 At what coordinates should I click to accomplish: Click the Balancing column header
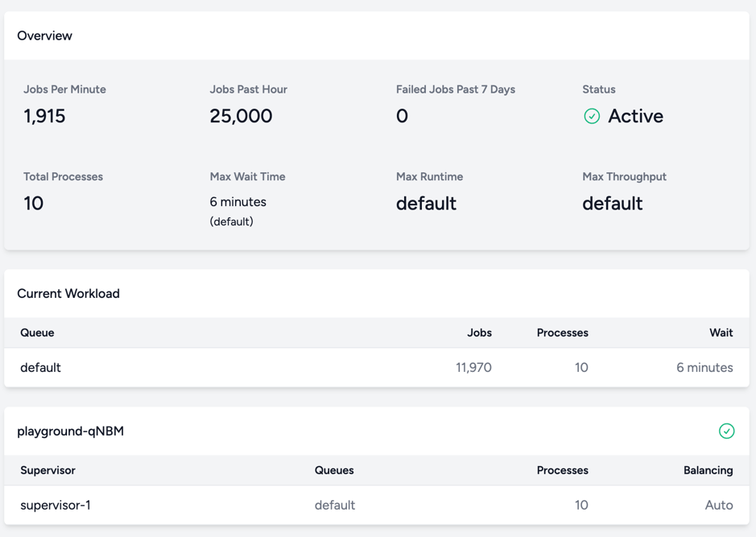coord(708,470)
